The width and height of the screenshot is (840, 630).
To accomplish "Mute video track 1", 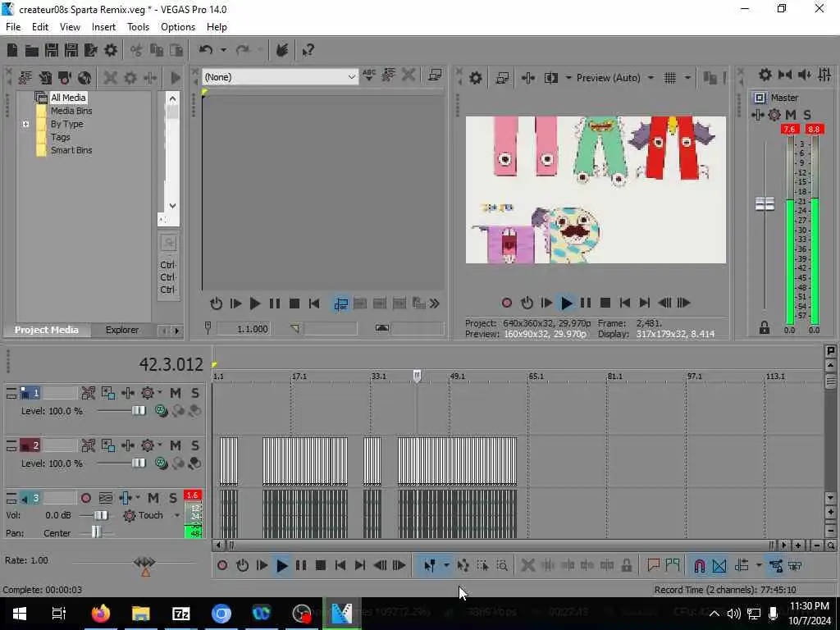I will click(176, 393).
